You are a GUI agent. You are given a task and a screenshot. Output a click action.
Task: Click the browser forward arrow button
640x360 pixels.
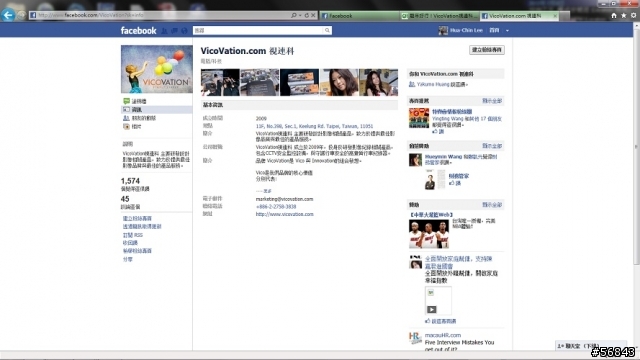[x=21, y=16]
